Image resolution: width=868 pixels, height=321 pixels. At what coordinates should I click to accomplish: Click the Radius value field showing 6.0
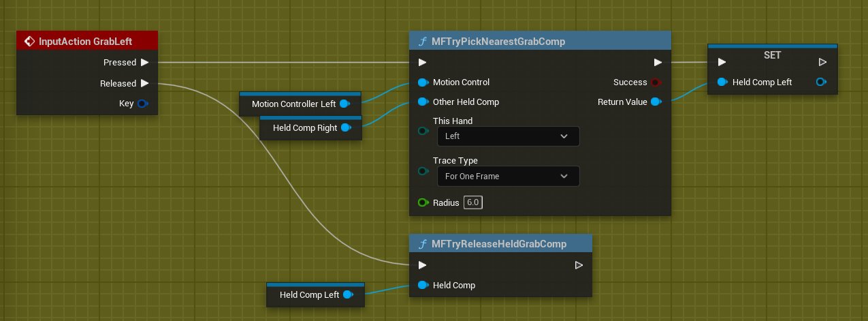pyautogui.click(x=473, y=202)
